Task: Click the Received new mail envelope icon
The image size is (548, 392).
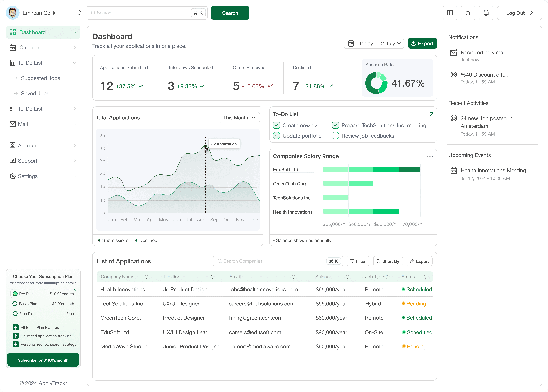Action: point(454,53)
